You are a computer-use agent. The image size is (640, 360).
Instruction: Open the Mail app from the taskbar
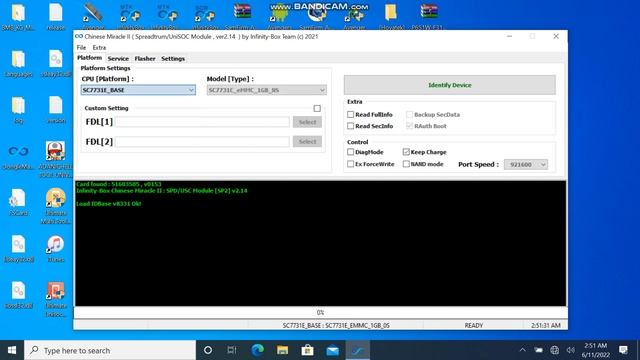pos(333,350)
